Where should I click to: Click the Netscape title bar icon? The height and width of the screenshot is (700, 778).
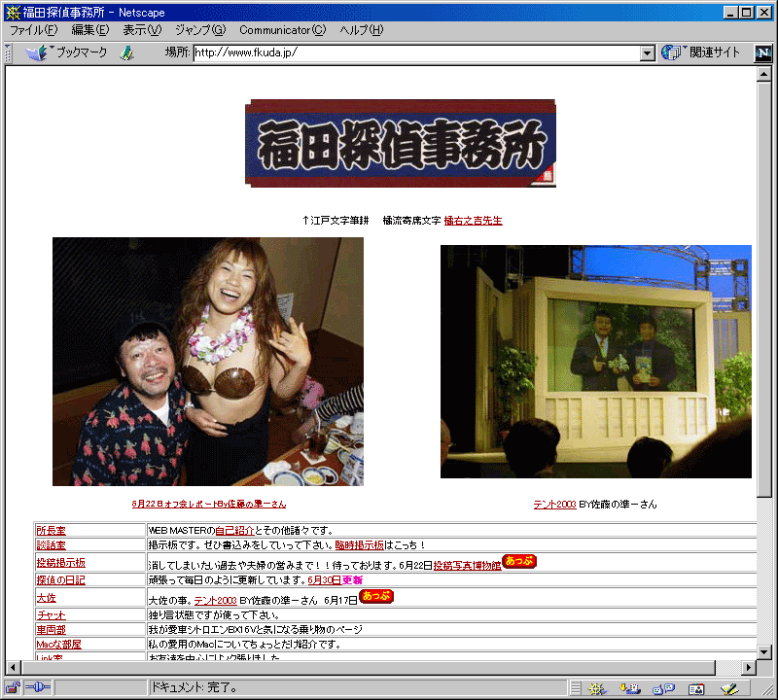(x=13, y=12)
